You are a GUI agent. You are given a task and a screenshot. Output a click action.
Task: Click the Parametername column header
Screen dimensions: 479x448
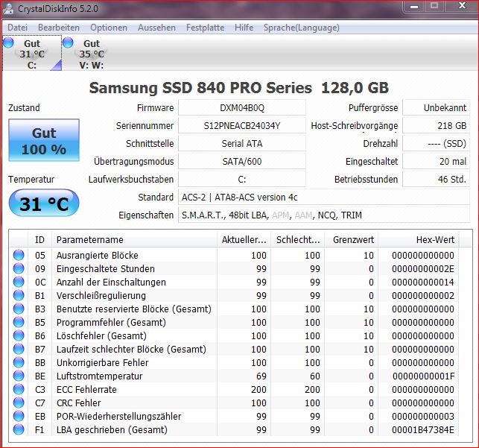(134, 239)
